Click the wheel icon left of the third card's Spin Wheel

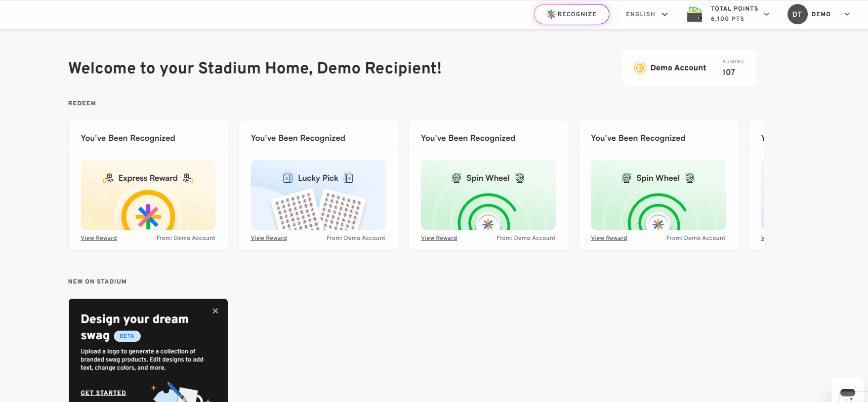[x=457, y=178]
